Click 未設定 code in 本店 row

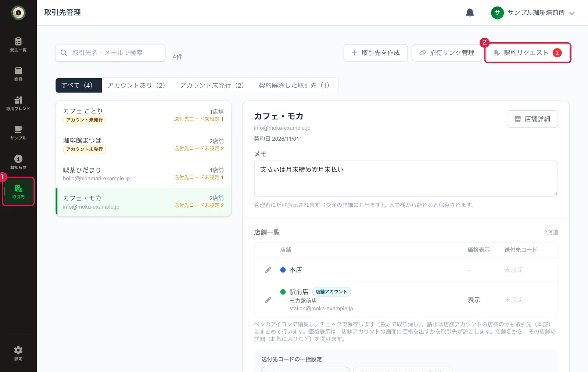click(514, 270)
